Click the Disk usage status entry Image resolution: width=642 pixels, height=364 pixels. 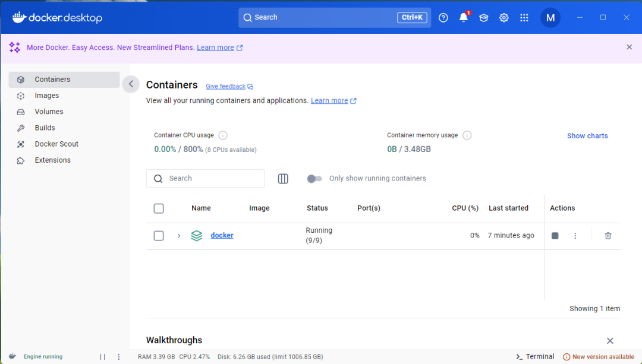pos(270,357)
